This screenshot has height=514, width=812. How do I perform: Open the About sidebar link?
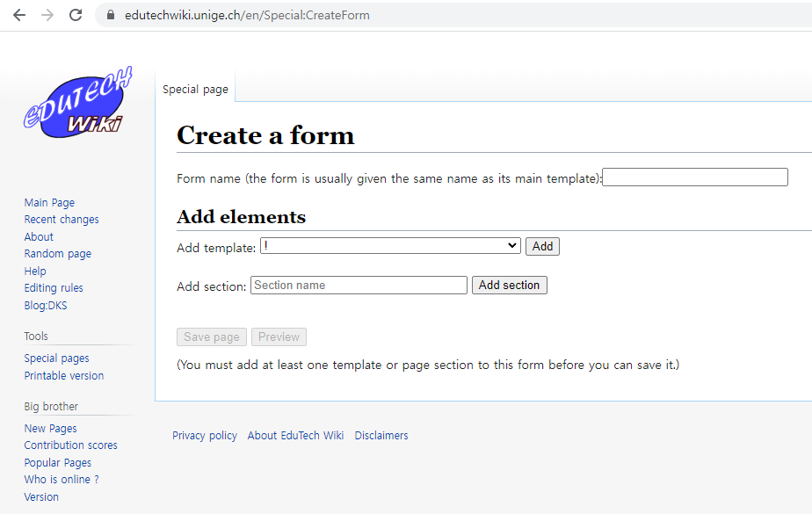coord(39,236)
